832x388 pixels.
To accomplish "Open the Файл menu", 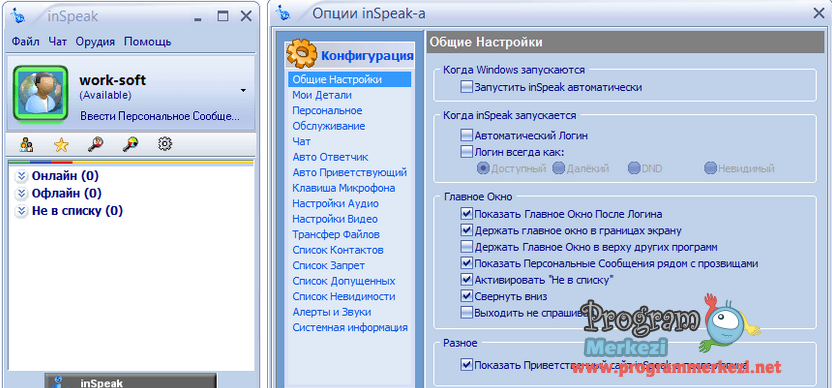I will 25,41.
